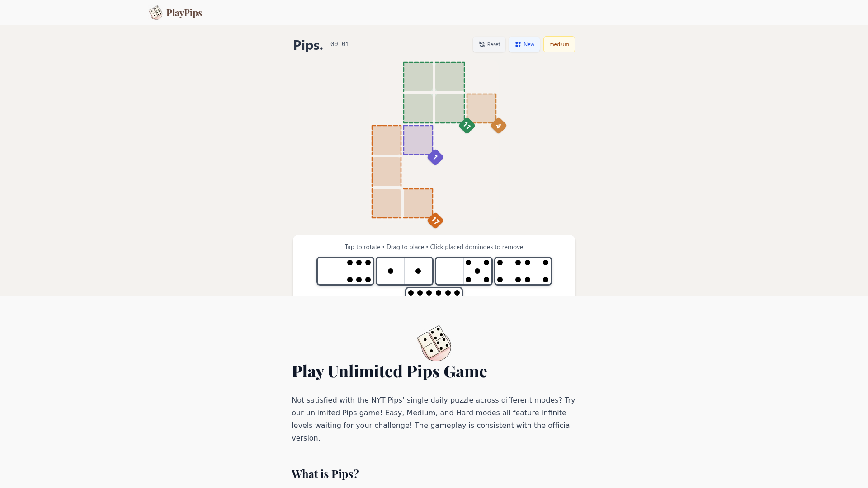Click the PlayPips site title

(x=184, y=13)
